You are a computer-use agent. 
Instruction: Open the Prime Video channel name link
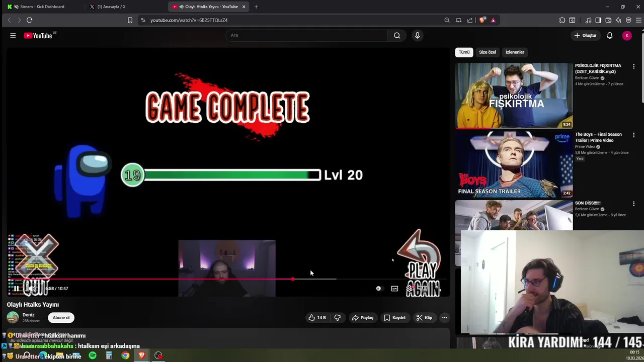tap(586, 147)
